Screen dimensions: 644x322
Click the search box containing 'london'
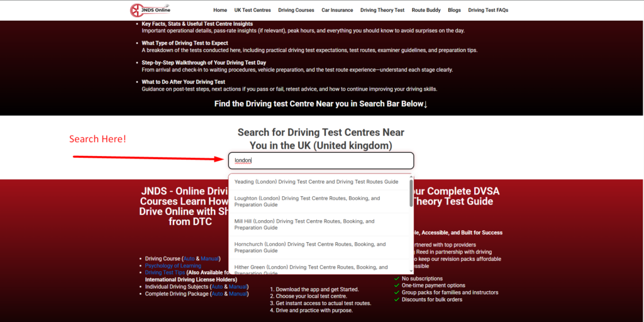click(321, 160)
